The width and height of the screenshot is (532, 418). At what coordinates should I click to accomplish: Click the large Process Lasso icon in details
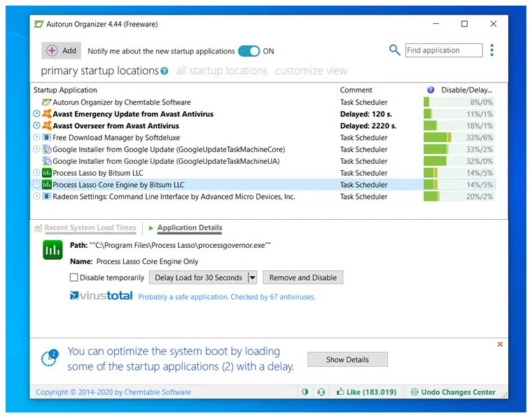pyautogui.click(x=52, y=250)
